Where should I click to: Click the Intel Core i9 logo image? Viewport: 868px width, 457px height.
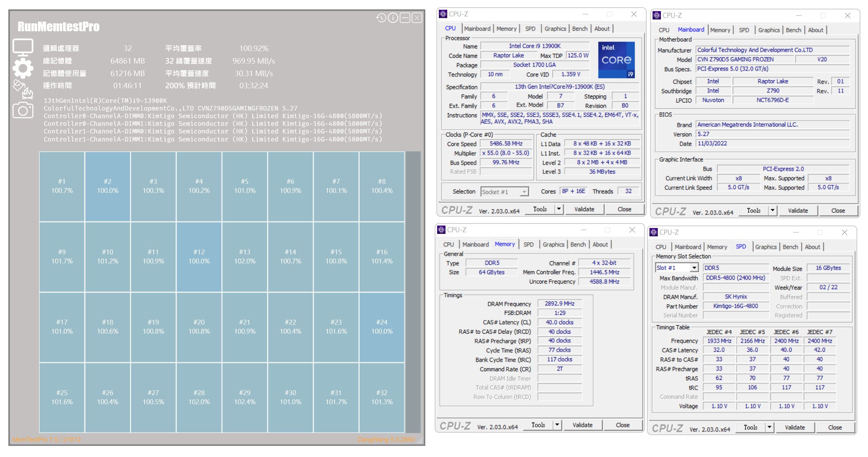tap(616, 60)
